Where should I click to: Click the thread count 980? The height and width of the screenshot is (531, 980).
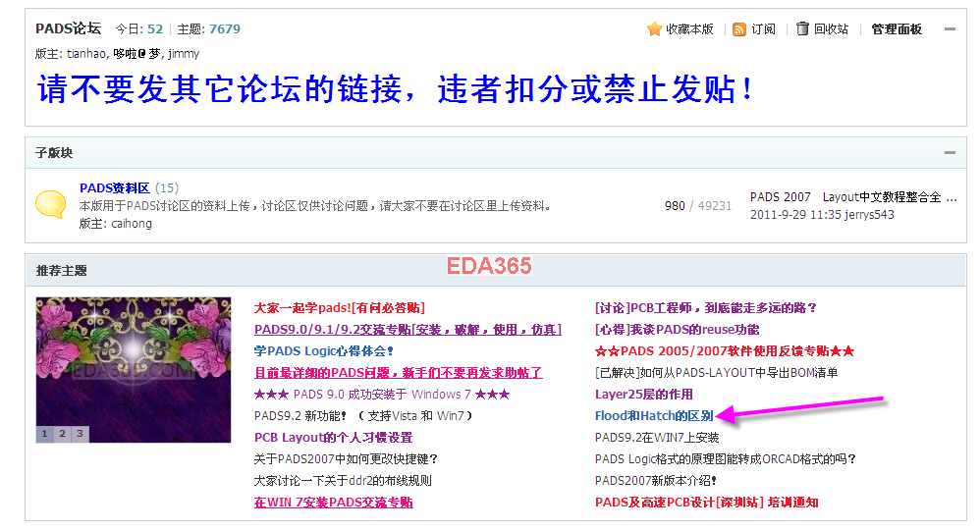(675, 206)
